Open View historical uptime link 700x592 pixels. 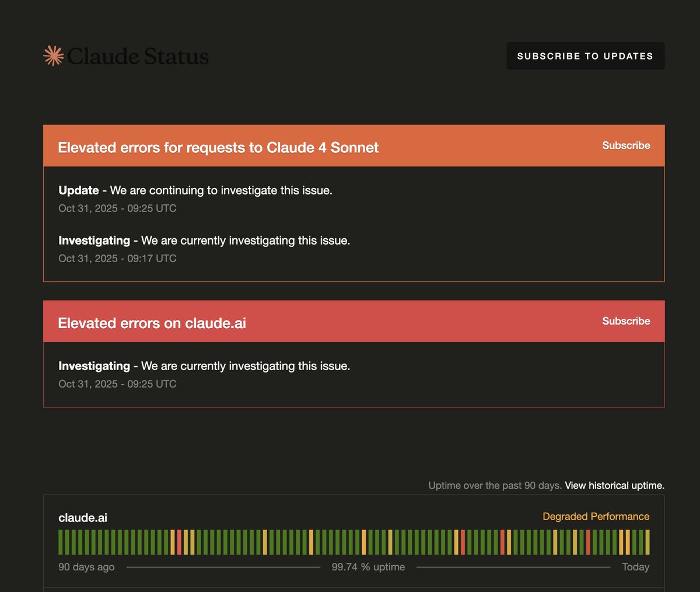click(x=614, y=485)
